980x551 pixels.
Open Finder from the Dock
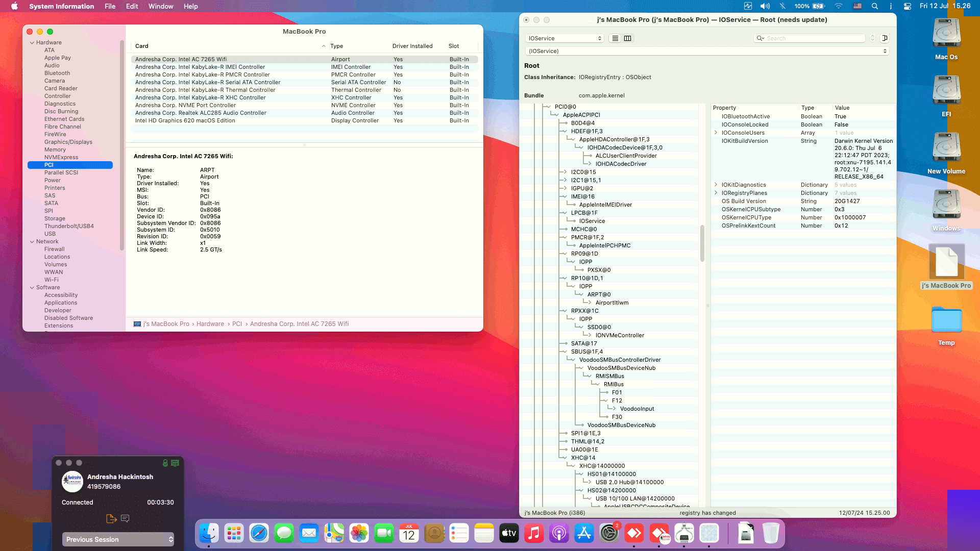tap(209, 534)
